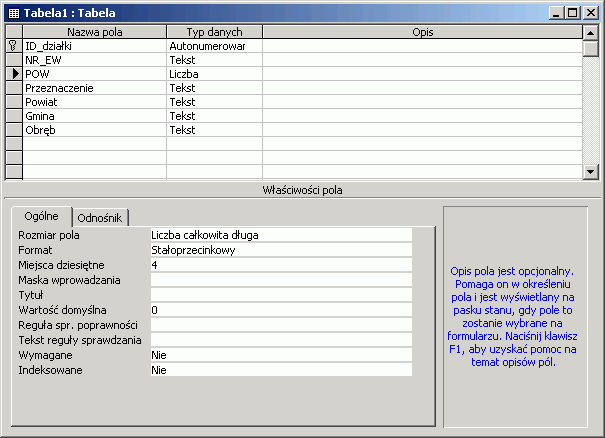The height and width of the screenshot is (438, 605).
Task: Click the primary key row selector for ID_działki
Action: click(x=14, y=46)
